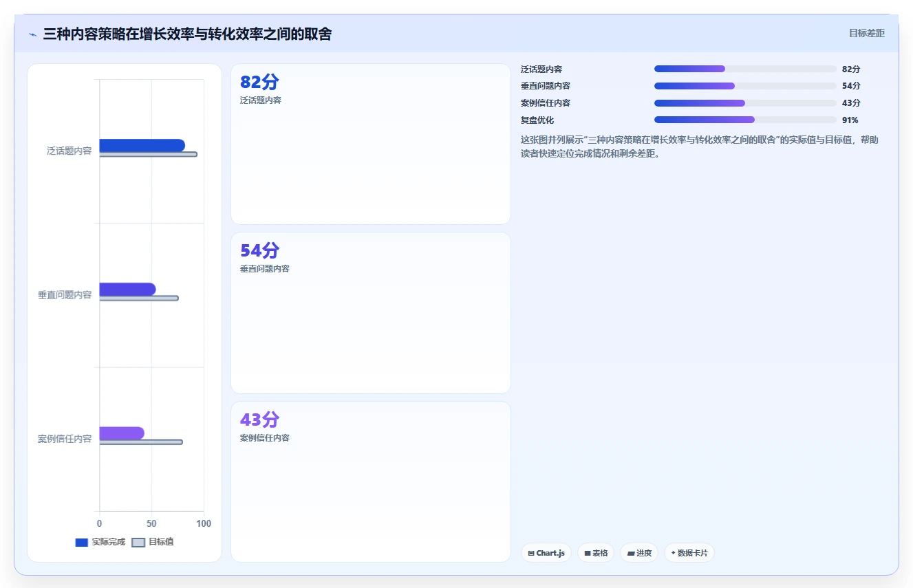
Task: Click 垂直问题内容 caption under the 54分 card
Action: tap(265, 269)
